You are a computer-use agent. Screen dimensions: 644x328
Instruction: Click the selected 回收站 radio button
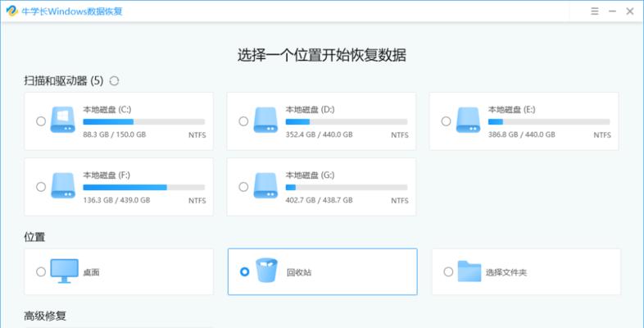tap(244, 271)
